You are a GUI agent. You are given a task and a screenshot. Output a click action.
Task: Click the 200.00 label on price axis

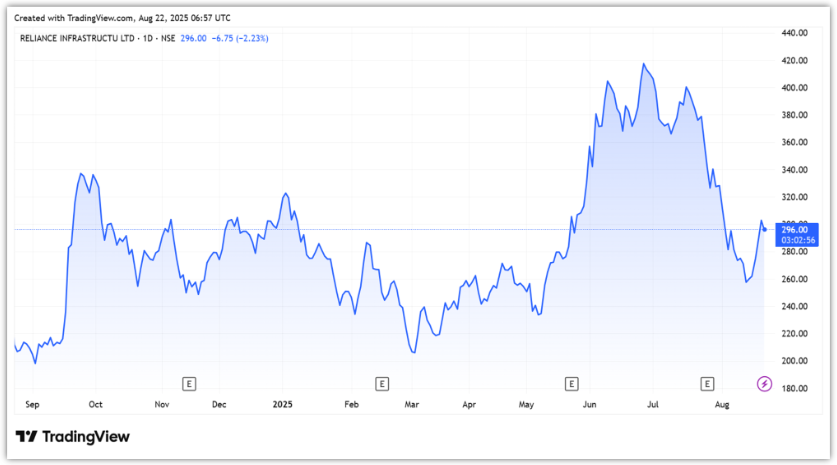click(x=794, y=361)
